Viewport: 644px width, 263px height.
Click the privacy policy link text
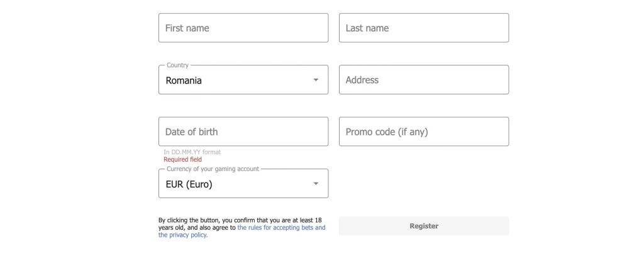tap(182, 235)
